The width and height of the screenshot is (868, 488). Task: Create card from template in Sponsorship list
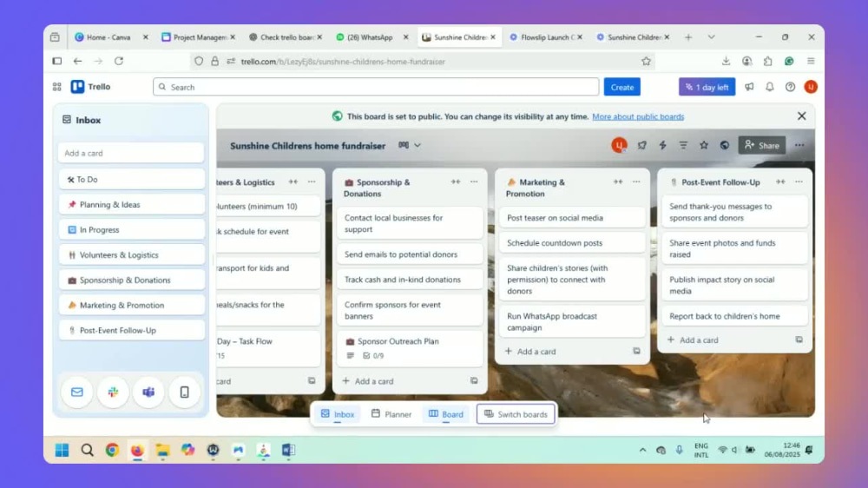coord(474,380)
